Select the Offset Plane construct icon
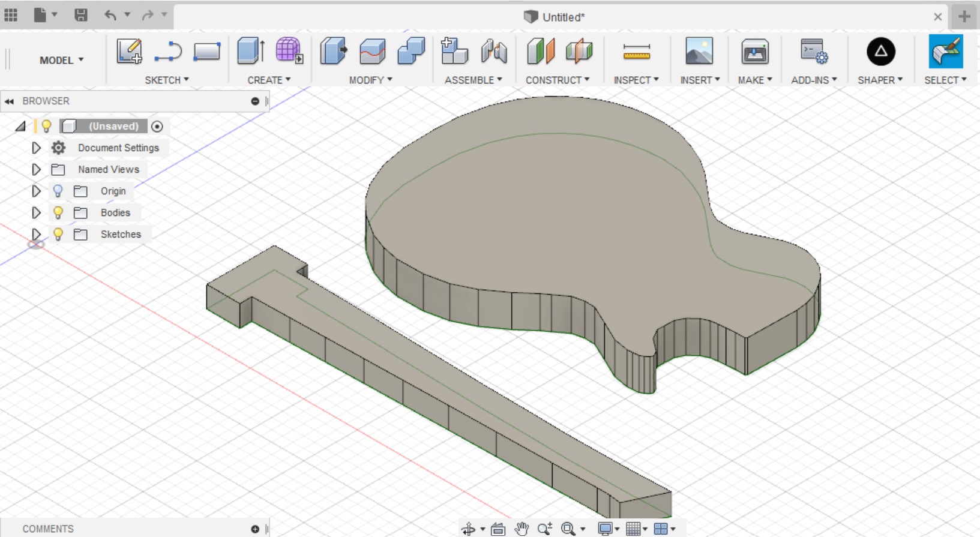Screen dimensions: 980x537 [x=540, y=51]
